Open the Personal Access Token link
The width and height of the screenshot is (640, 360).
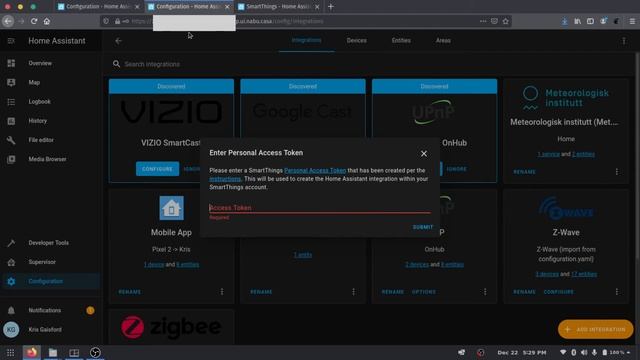315,171
